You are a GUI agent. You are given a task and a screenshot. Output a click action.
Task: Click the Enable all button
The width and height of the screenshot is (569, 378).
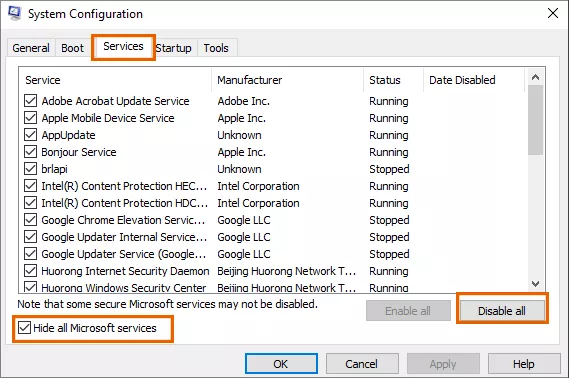(408, 311)
